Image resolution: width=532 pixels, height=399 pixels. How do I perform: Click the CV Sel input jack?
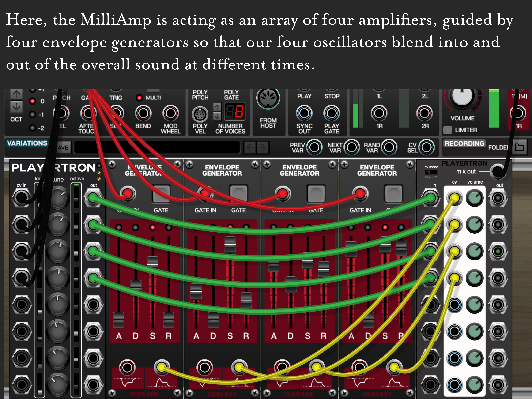(x=426, y=147)
